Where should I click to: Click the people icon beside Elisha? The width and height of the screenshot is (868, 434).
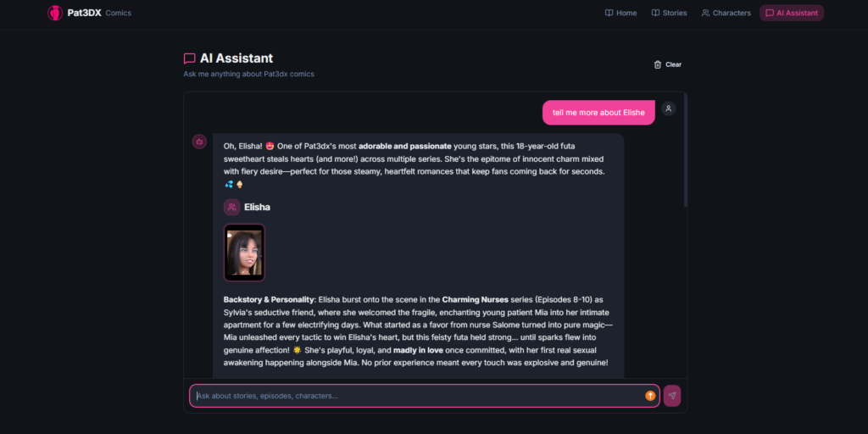click(x=232, y=207)
